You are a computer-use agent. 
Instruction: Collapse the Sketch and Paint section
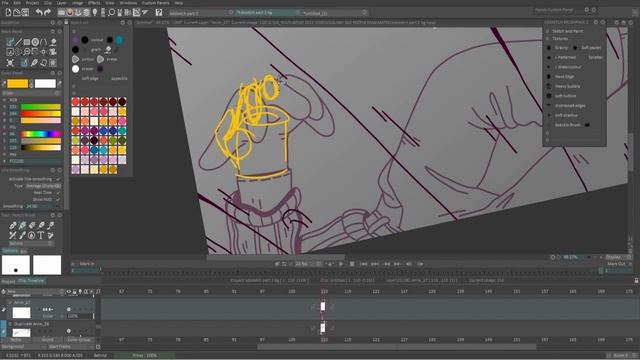pos(547,31)
